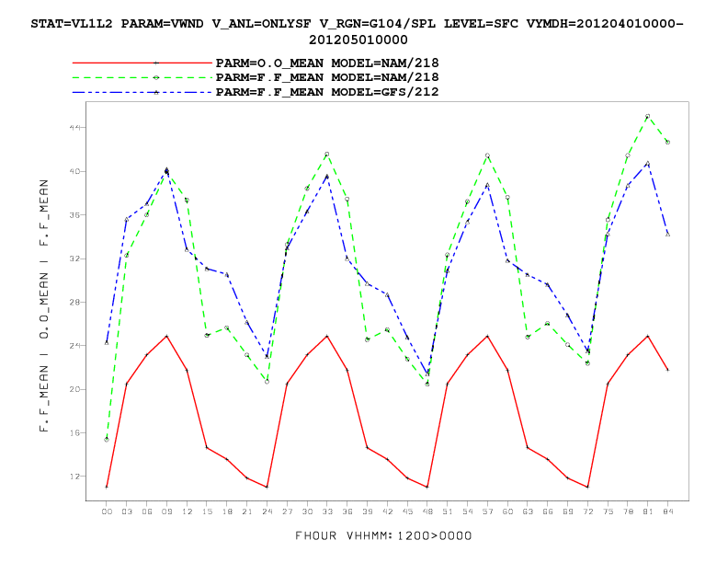
Task: Click x-axis tick label 21
Action: point(247,511)
